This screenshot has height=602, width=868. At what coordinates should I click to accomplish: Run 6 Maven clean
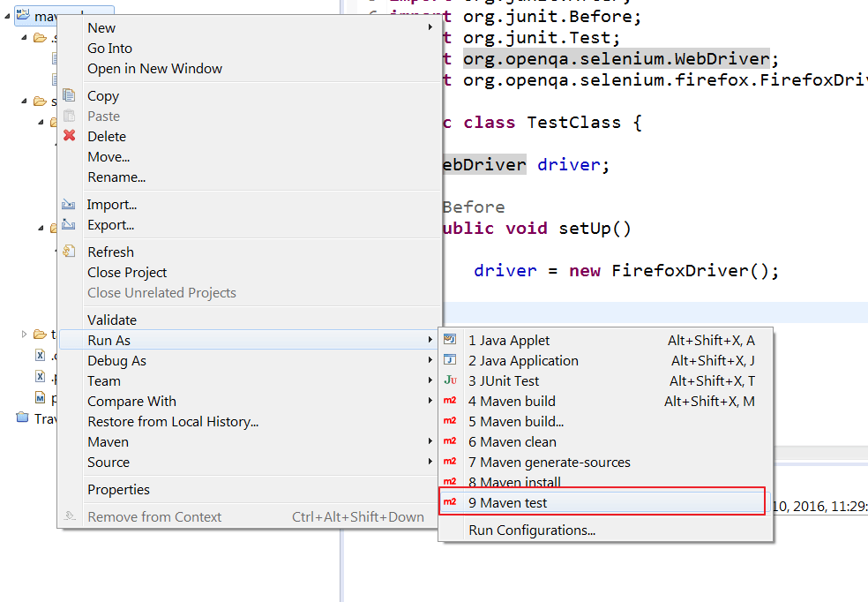pyautogui.click(x=605, y=442)
